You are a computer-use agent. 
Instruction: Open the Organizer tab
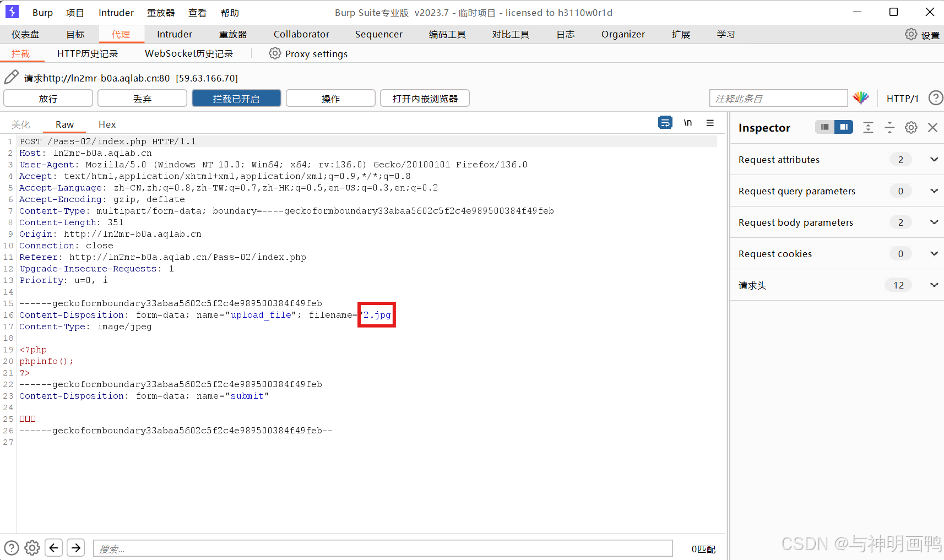pos(623,34)
